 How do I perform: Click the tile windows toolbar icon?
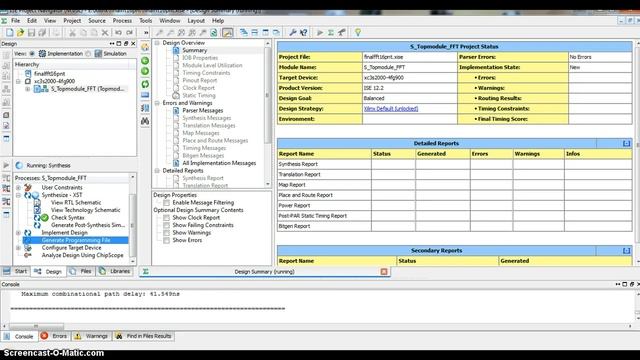click(244, 32)
